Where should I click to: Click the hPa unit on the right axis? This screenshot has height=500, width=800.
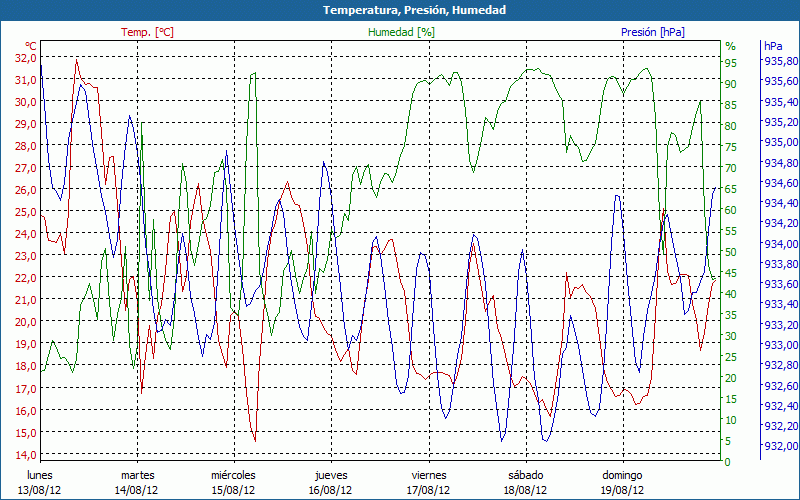point(773,46)
